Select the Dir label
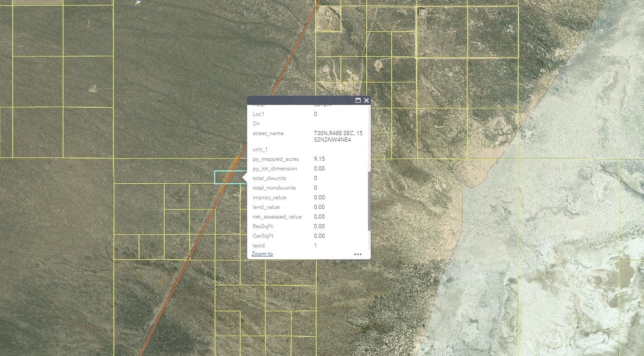 pos(256,124)
